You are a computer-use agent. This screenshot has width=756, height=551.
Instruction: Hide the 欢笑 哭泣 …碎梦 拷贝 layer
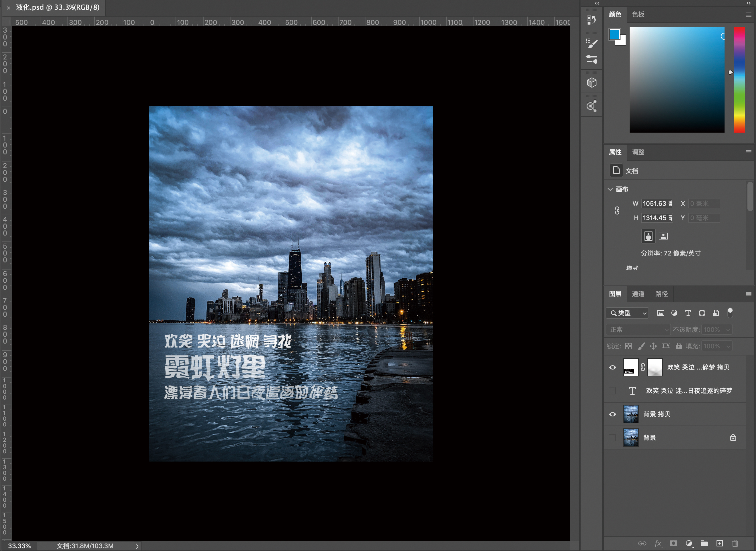click(x=612, y=367)
